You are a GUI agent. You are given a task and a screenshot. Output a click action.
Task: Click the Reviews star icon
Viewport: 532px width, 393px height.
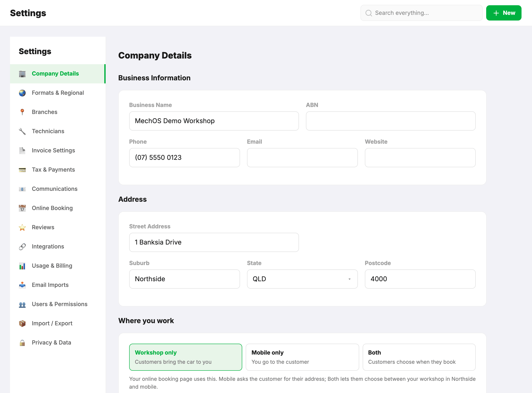point(22,228)
